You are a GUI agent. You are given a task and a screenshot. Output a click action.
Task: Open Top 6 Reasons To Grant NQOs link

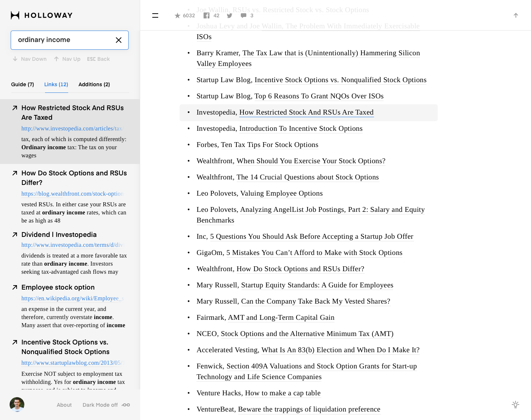319,96
